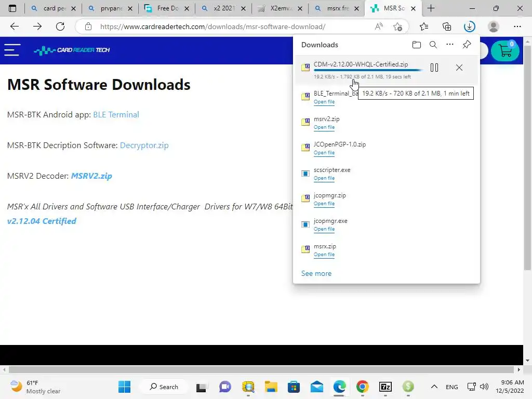The width and height of the screenshot is (532, 399).
Task: Click the BLE Terminal link
Action: click(116, 115)
